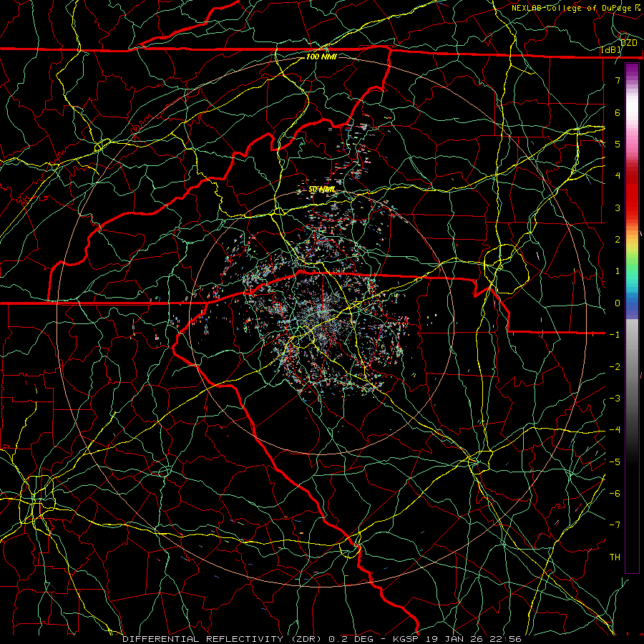Click the 1 value on the dB scale
The height and width of the screenshot is (644, 644).
coord(618,271)
